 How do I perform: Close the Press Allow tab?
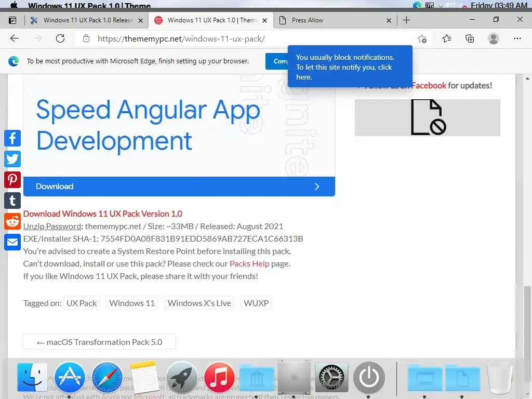[x=389, y=21]
